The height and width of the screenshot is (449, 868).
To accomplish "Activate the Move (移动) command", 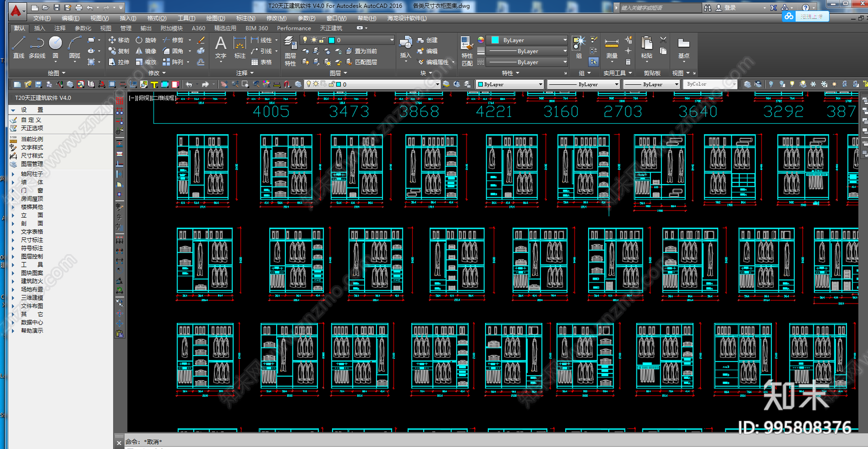I will 118,40.
